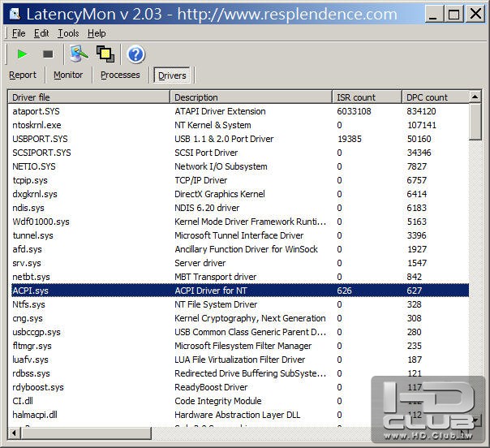Image resolution: width=490 pixels, height=448 pixels.
Task: Open the File menu
Action: pos(19,33)
